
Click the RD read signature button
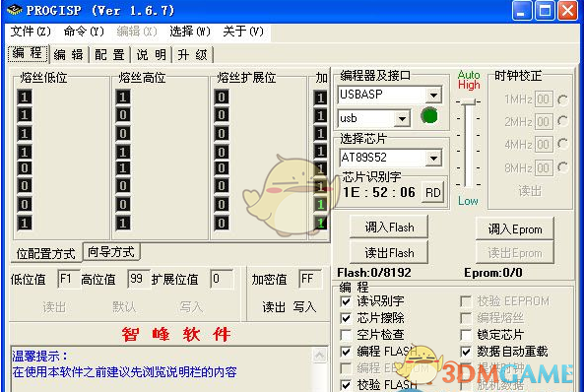[x=432, y=192]
